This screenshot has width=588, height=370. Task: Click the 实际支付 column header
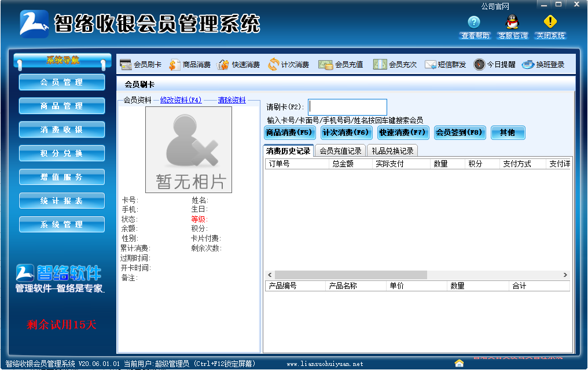401,164
